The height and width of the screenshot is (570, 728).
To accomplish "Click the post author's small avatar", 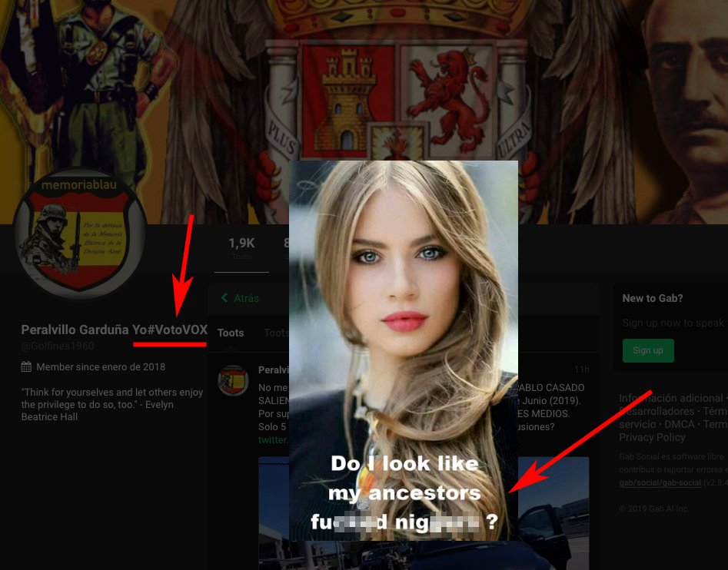I will (233, 380).
